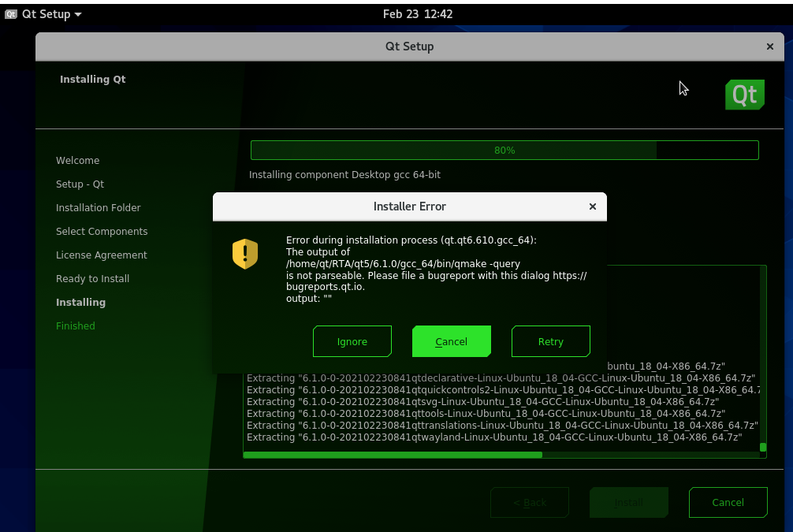793x532 pixels.
Task: Click the qttranslations extracting log line
Action: click(502, 426)
